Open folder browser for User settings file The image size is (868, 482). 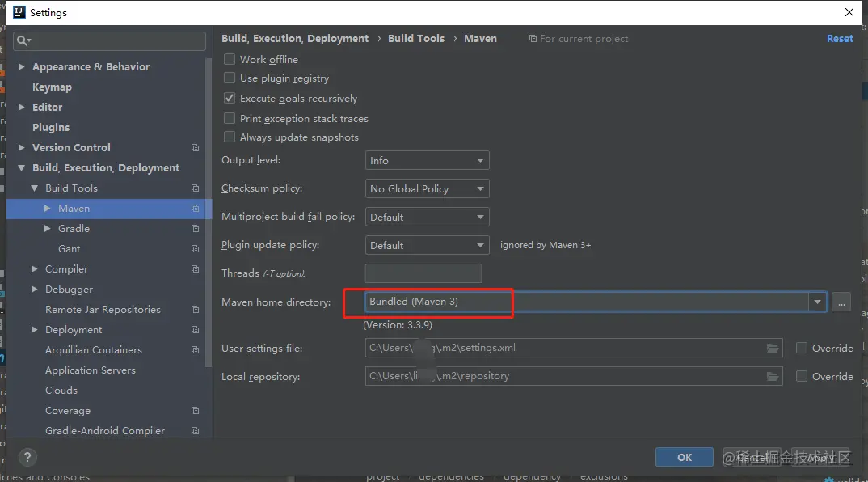(773, 348)
